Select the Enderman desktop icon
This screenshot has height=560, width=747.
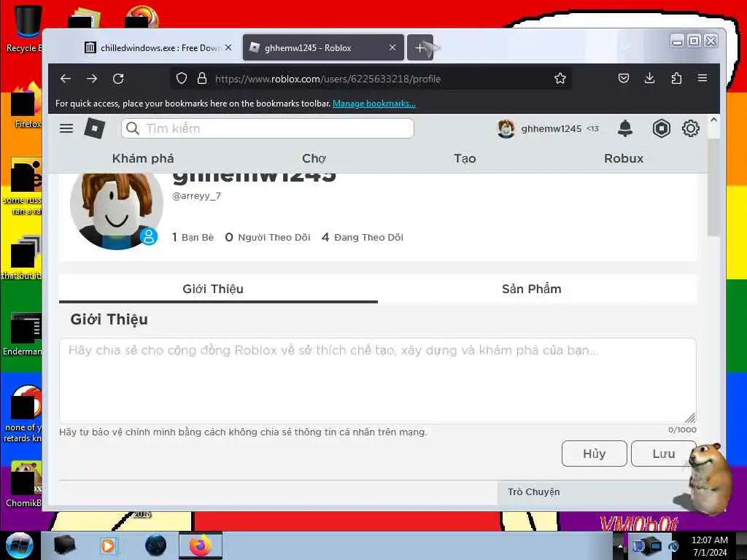pyautogui.click(x=23, y=334)
